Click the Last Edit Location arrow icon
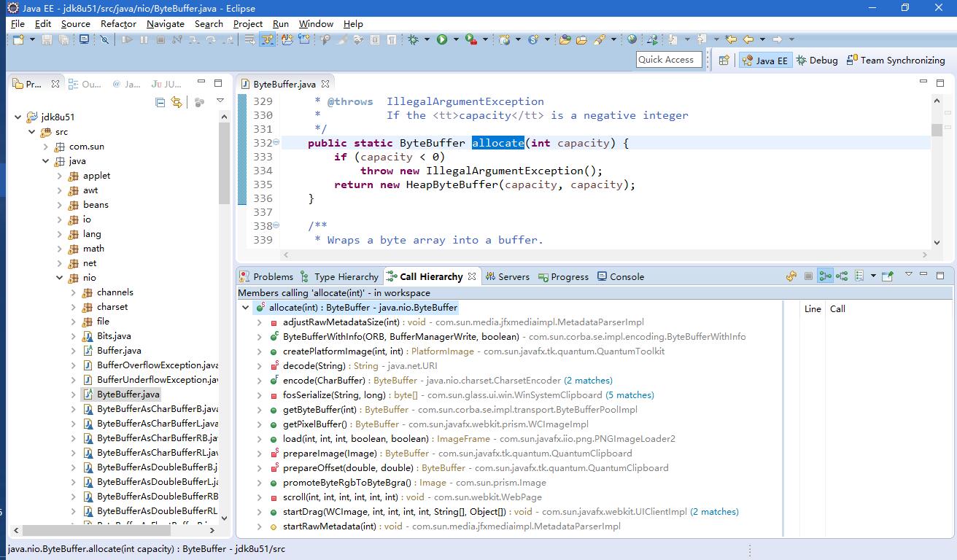Image resolution: width=957 pixels, height=560 pixels. tap(730, 39)
